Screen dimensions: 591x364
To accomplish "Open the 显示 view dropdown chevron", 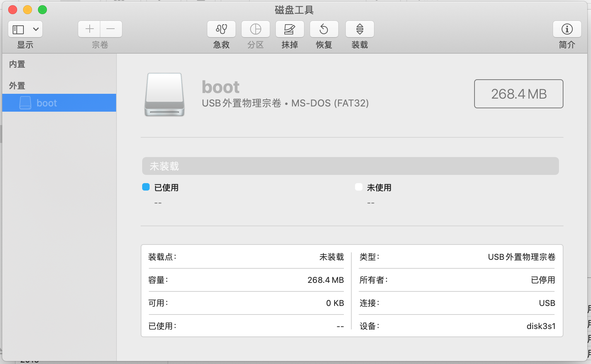I will (36, 29).
